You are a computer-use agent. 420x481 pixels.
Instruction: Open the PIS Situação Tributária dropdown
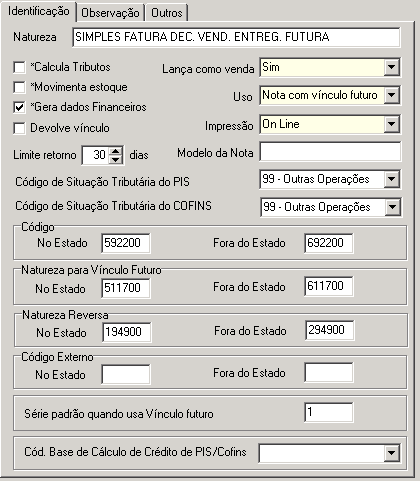[391, 179]
